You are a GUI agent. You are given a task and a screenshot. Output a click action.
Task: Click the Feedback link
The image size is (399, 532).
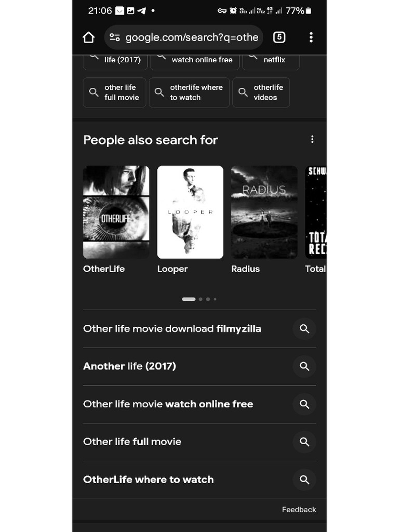[299, 510]
